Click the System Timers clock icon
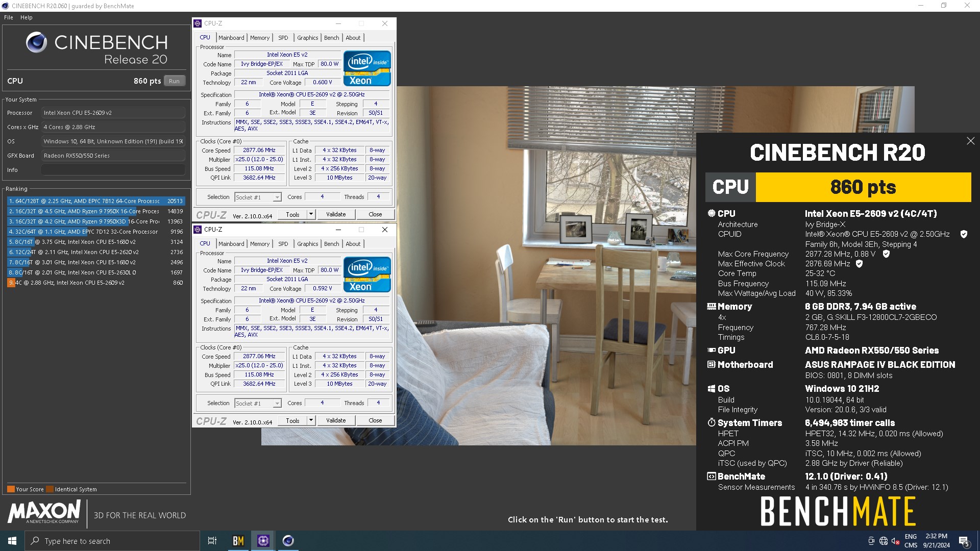Viewport: 980px width, 551px height. pos(711,422)
